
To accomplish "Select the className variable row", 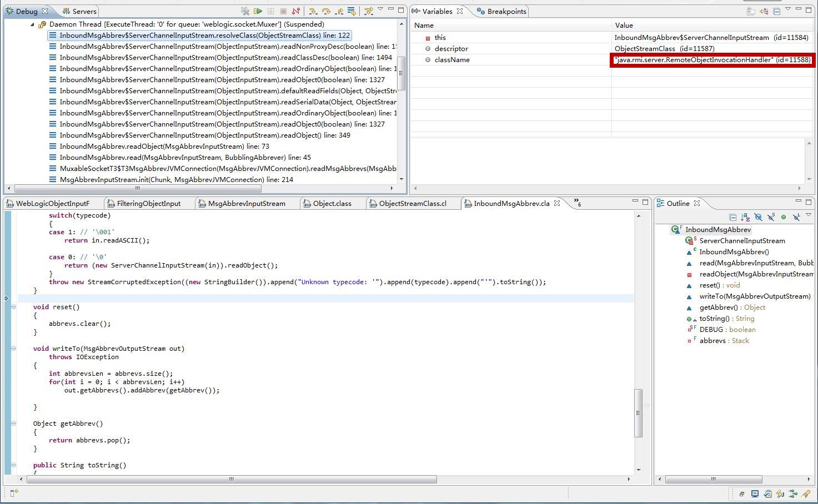I will point(452,60).
